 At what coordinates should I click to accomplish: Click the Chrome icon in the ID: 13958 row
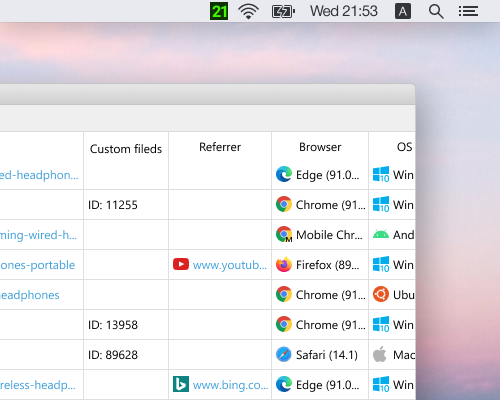click(x=284, y=324)
